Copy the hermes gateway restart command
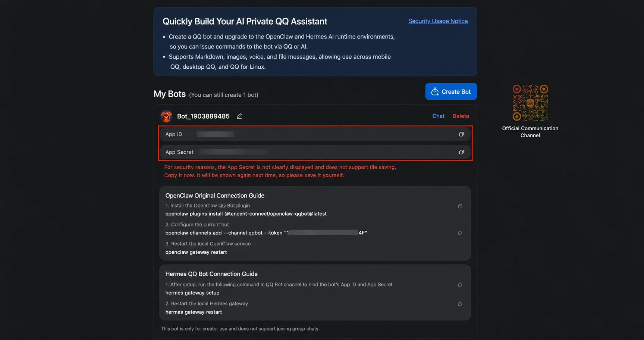Screen dimensions: 644x340 click(460, 304)
